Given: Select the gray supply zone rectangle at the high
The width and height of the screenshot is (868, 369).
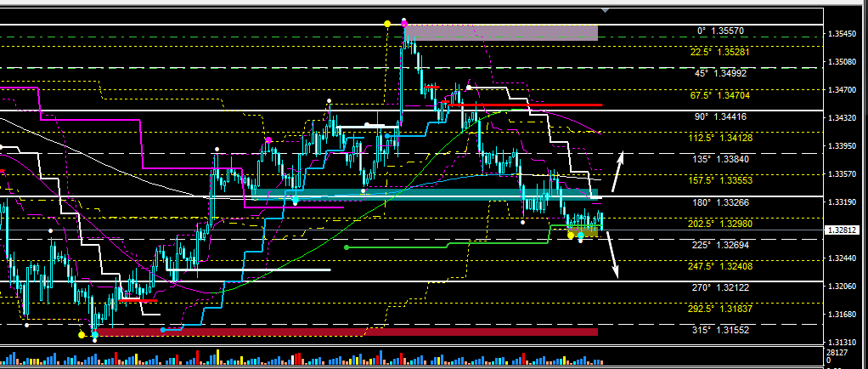Looking at the screenshot, I should coord(501,32).
